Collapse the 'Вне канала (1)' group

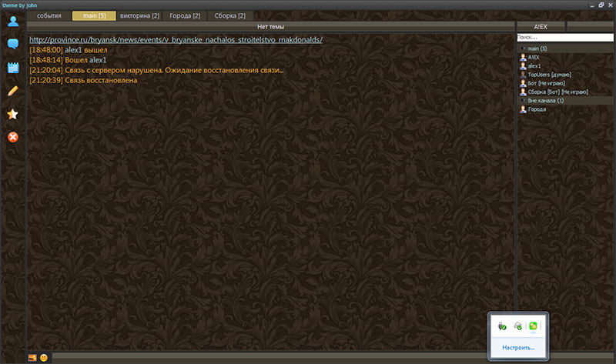coord(522,100)
